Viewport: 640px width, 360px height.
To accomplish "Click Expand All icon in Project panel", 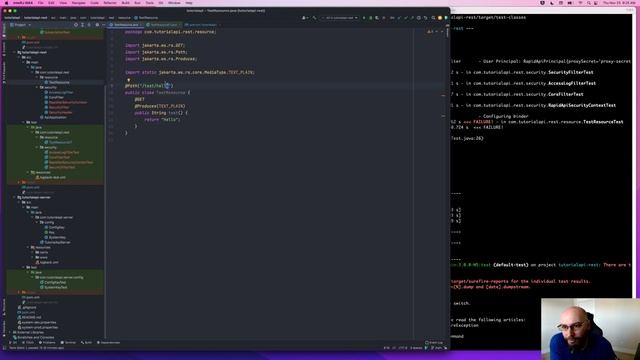I will (82, 25).
